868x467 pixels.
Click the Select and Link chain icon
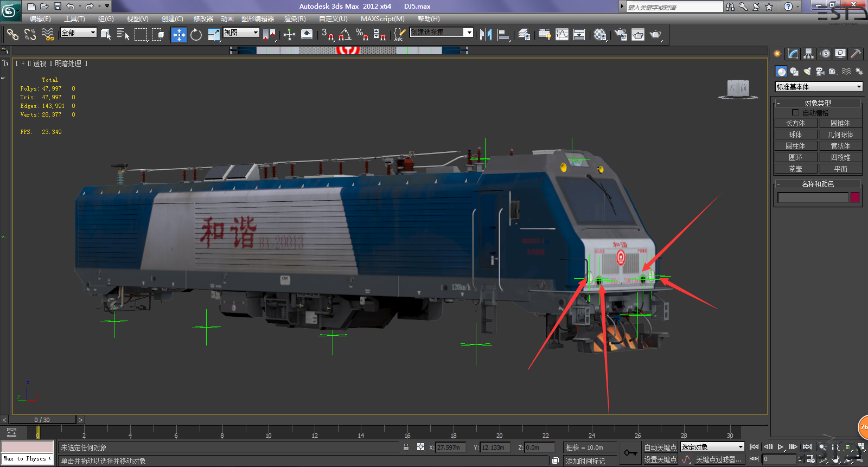(12, 35)
